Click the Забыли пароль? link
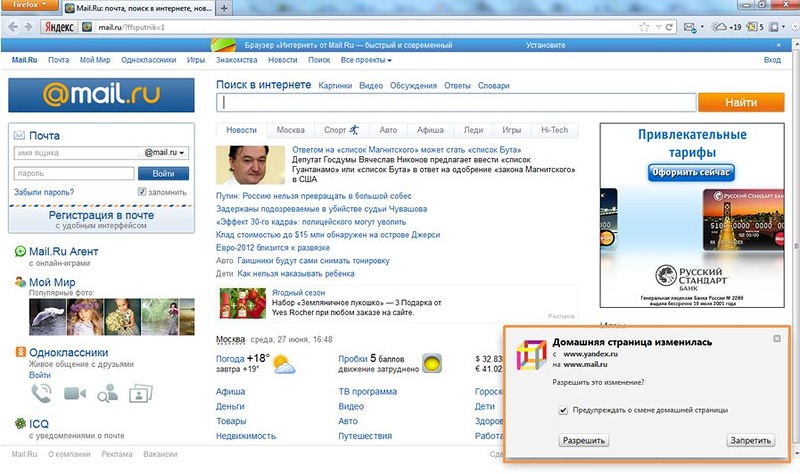The image size is (800, 474). click(x=44, y=192)
